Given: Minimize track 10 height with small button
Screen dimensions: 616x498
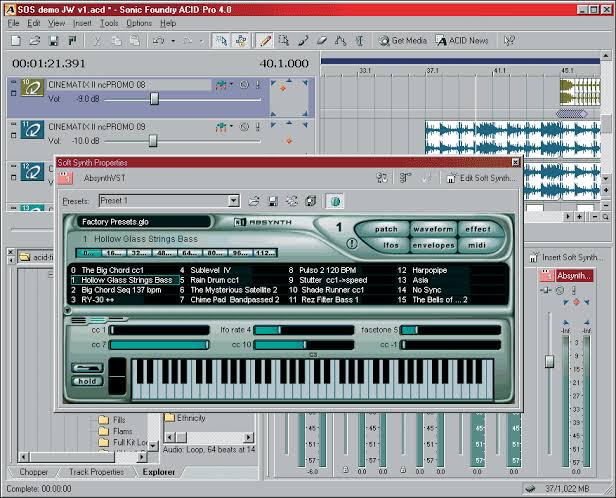Looking at the screenshot, I should 13,82.
